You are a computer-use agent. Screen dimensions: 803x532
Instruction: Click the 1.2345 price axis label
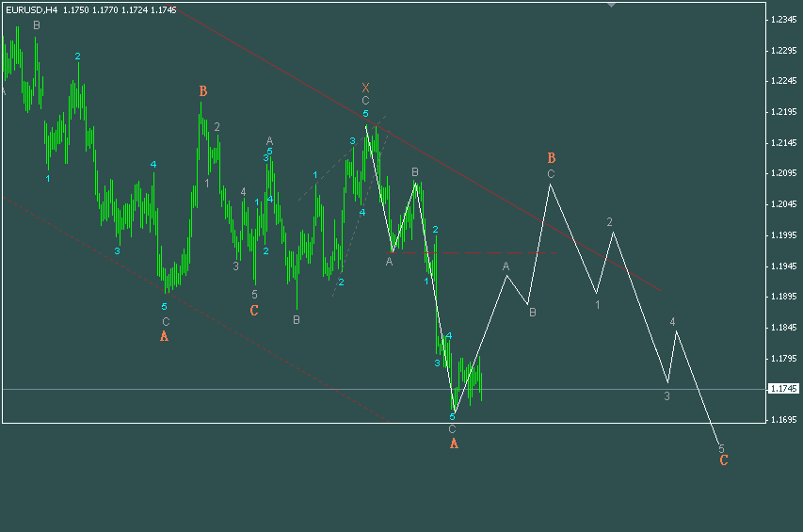coord(783,20)
